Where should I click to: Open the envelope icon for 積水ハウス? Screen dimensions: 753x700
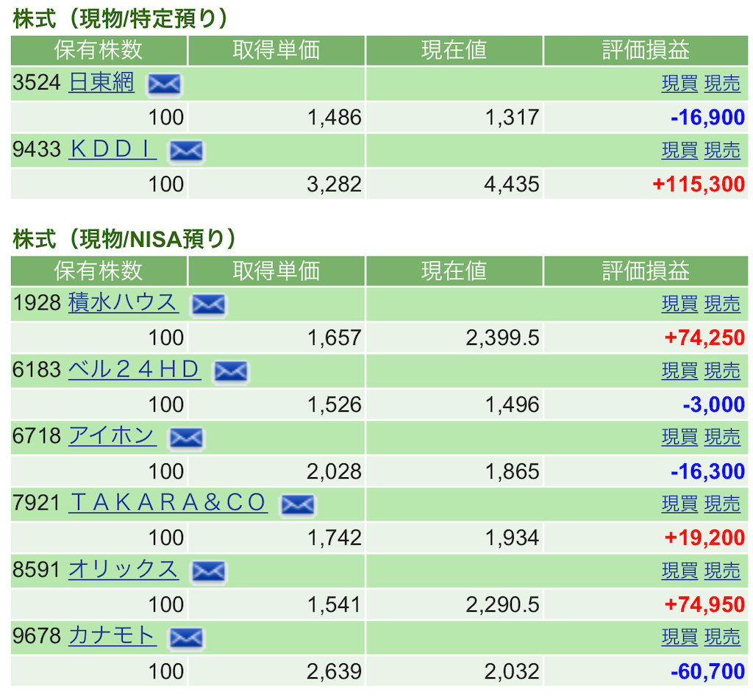[208, 304]
